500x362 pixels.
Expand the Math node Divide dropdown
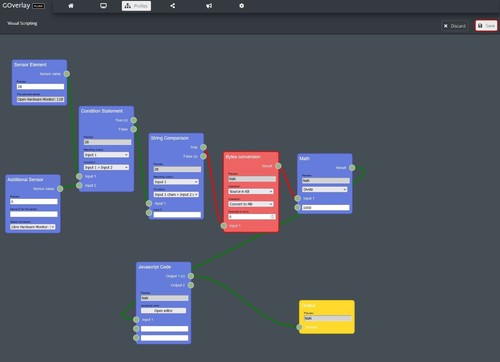(x=325, y=189)
